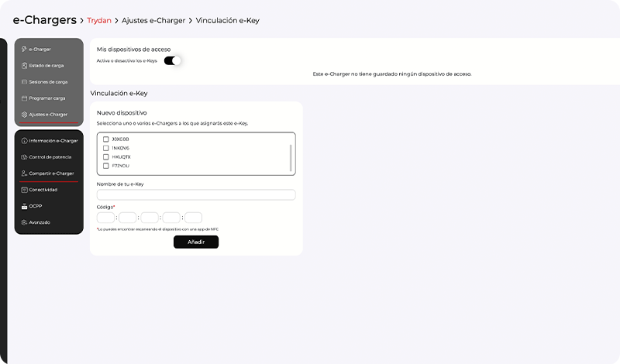Select the Sesiones de carga icon
Viewport: 620px width, 364px height.
pyautogui.click(x=25, y=81)
